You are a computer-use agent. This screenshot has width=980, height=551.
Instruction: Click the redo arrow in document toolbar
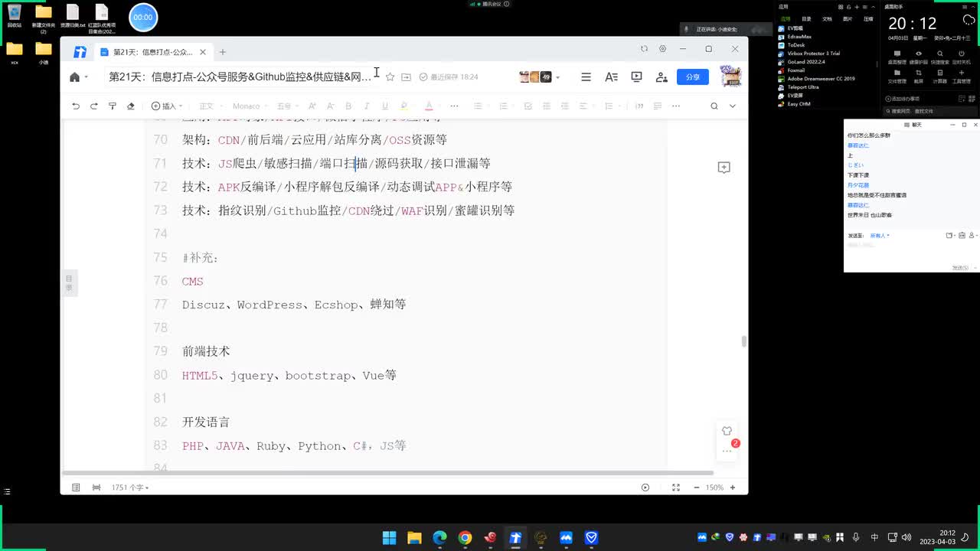point(94,106)
